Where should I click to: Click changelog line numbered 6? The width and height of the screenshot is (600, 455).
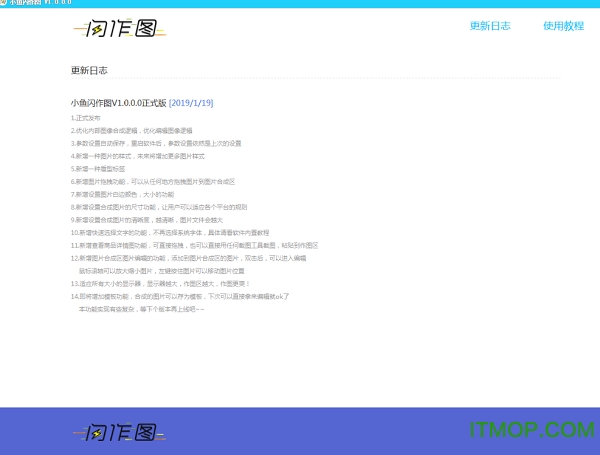(x=153, y=181)
